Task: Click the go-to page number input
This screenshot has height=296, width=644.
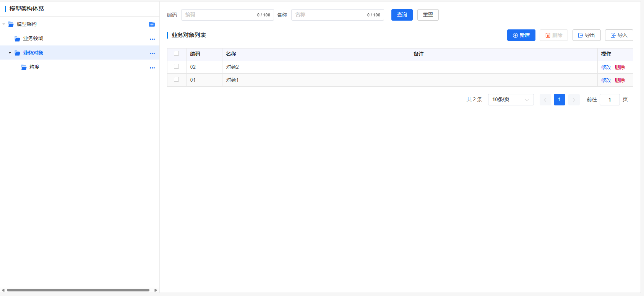Action: tap(610, 100)
